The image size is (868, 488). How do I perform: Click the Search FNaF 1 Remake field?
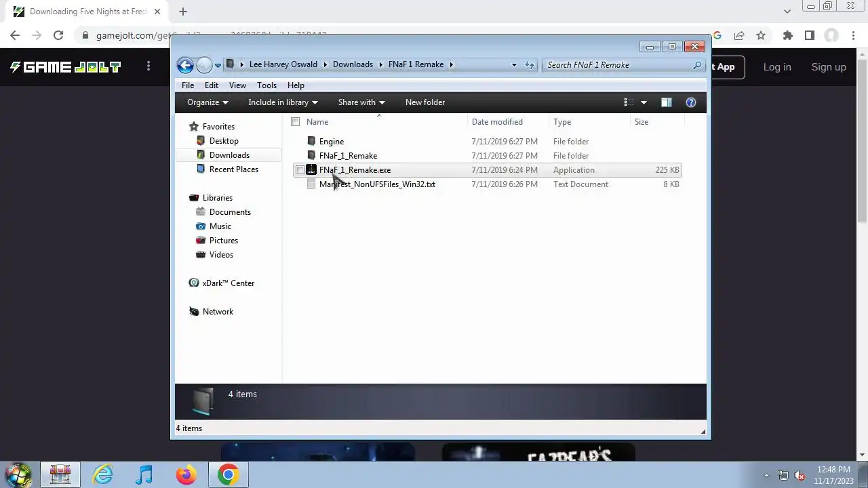coord(624,65)
